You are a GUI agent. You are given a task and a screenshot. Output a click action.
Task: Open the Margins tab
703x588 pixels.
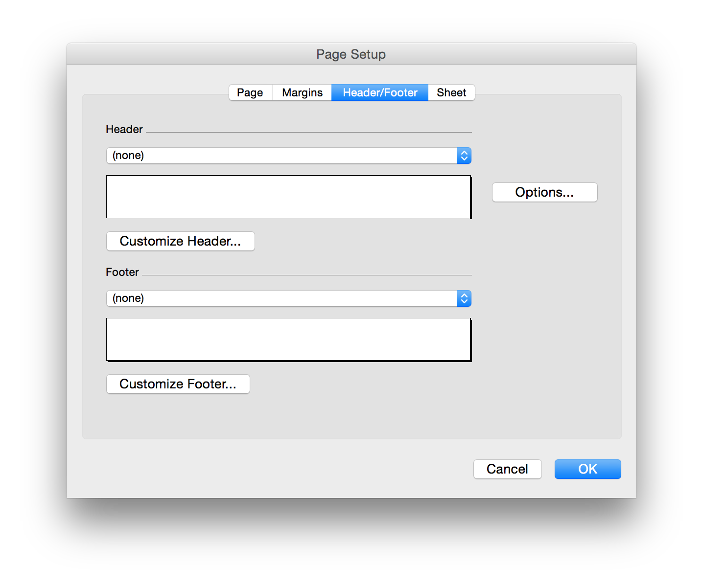tap(302, 92)
